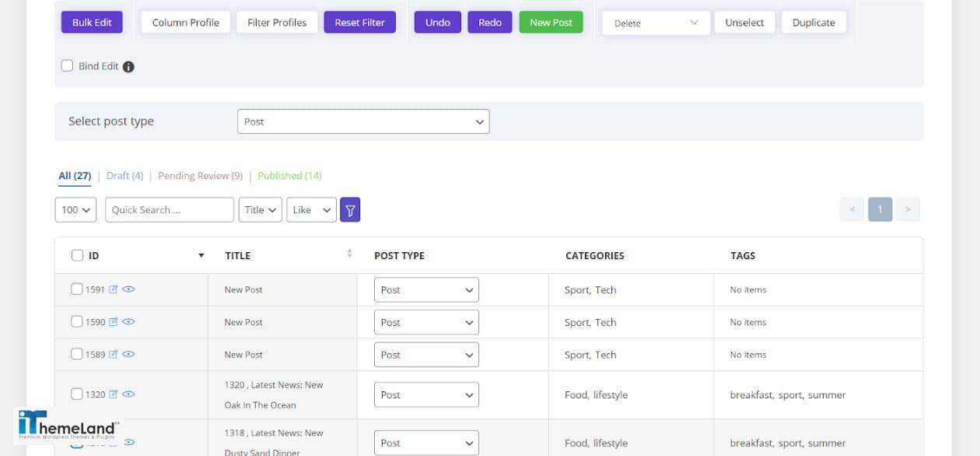This screenshot has height=456, width=980.
Task: Open the Delete bulk action dropdown
Action: tap(654, 23)
